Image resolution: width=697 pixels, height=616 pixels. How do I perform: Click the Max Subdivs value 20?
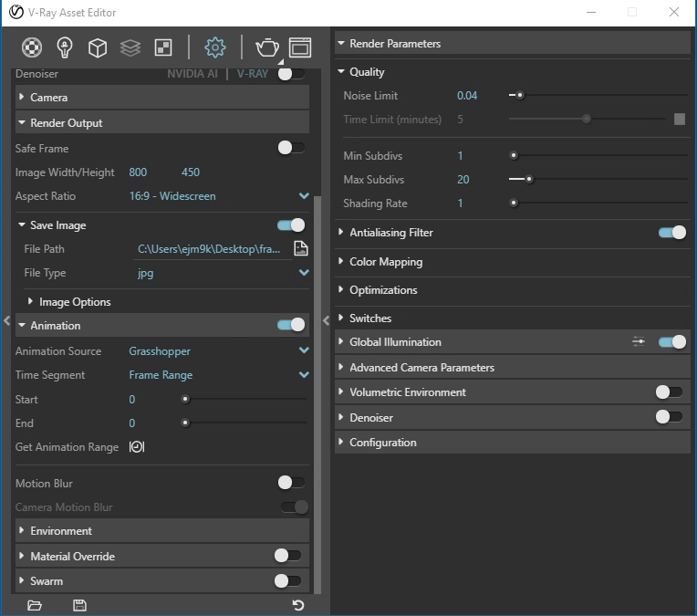point(463,179)
